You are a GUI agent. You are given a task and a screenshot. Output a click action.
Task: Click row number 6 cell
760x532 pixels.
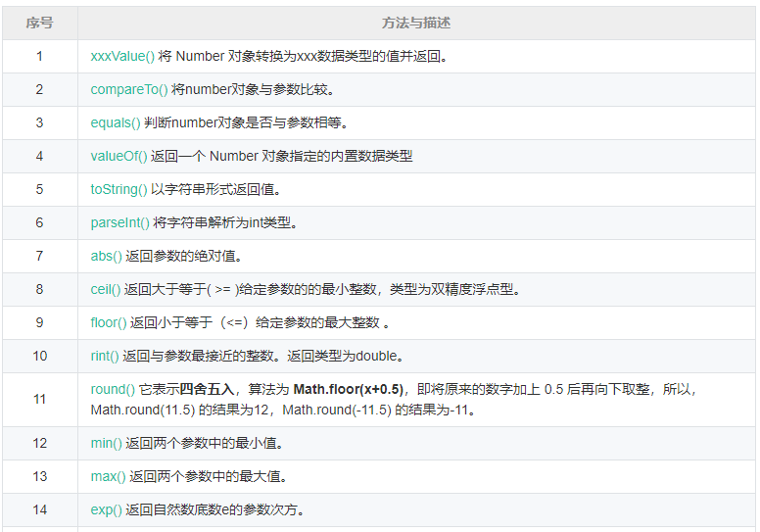point(40,222)
